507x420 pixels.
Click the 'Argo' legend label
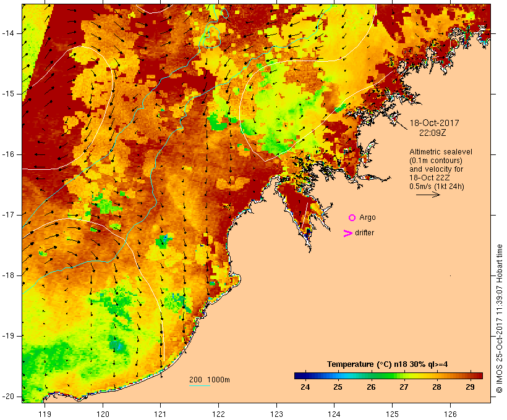(367, 218)
